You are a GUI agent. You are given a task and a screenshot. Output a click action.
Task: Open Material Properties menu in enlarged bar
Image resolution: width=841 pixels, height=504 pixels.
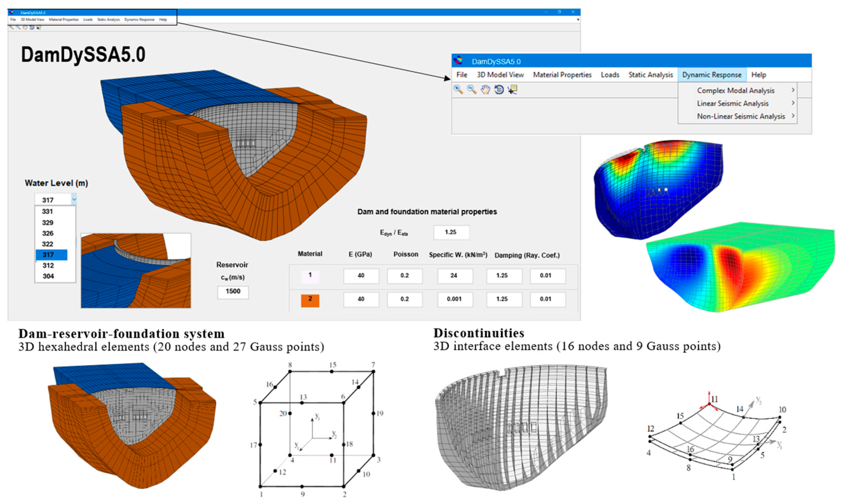562,75
